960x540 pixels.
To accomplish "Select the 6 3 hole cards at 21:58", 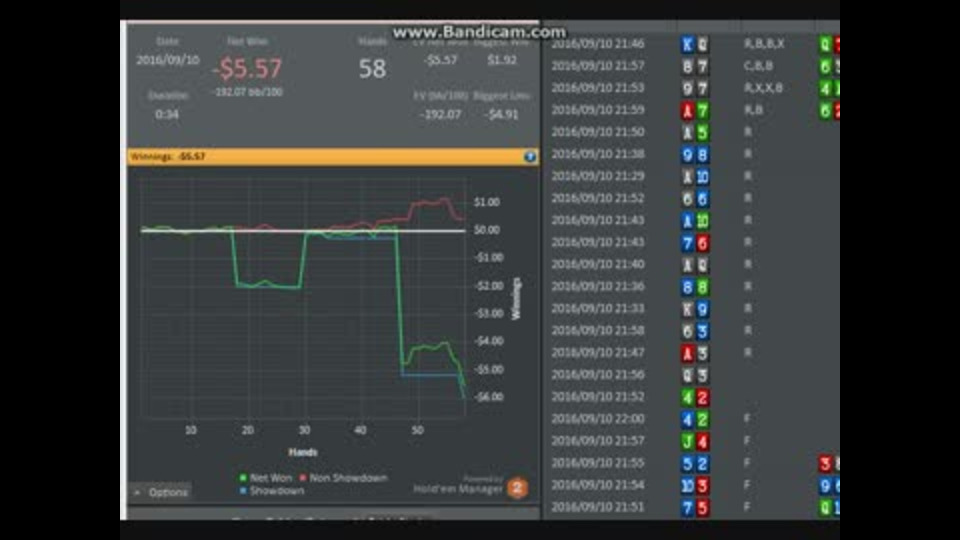I will 695,331.
